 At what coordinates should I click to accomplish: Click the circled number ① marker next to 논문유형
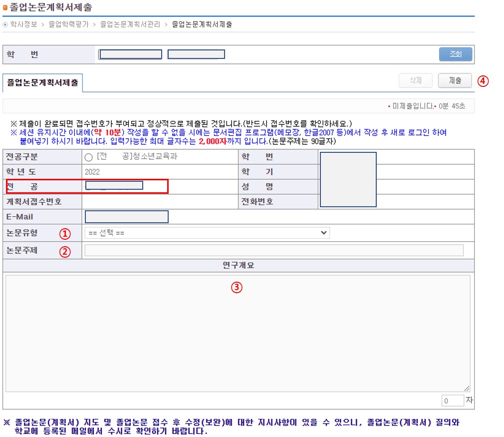click(64, 233)
